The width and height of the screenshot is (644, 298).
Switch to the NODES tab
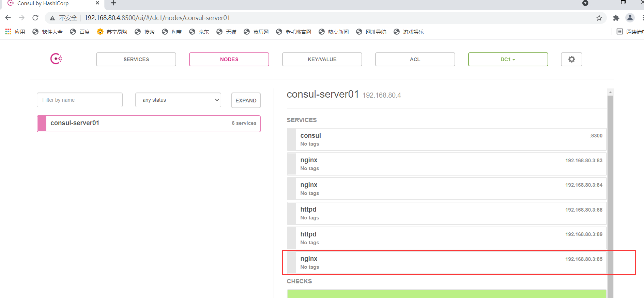click(x=229, y=59)
